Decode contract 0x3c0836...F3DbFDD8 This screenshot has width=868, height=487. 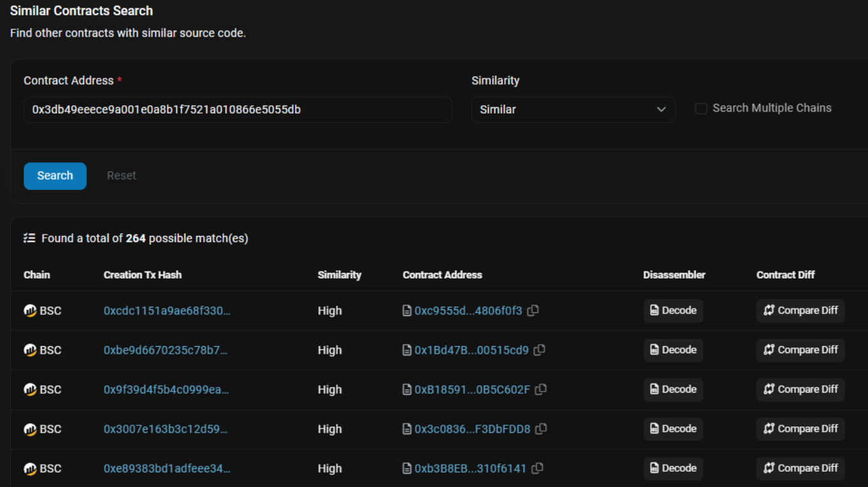[673, 430]
